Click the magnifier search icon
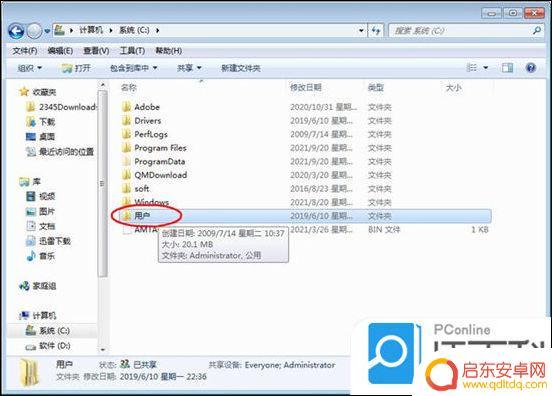The image size is (552, 396). tap(537, 31)
